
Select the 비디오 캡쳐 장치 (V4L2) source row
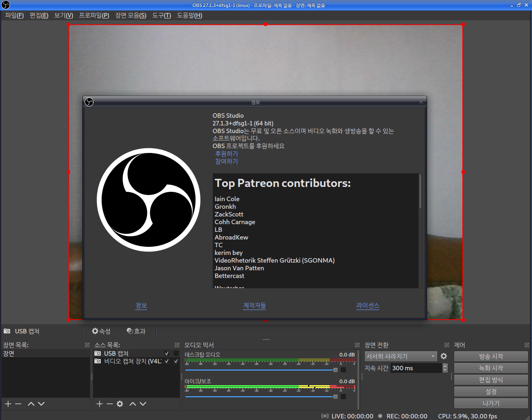click(x=136, y=361)
